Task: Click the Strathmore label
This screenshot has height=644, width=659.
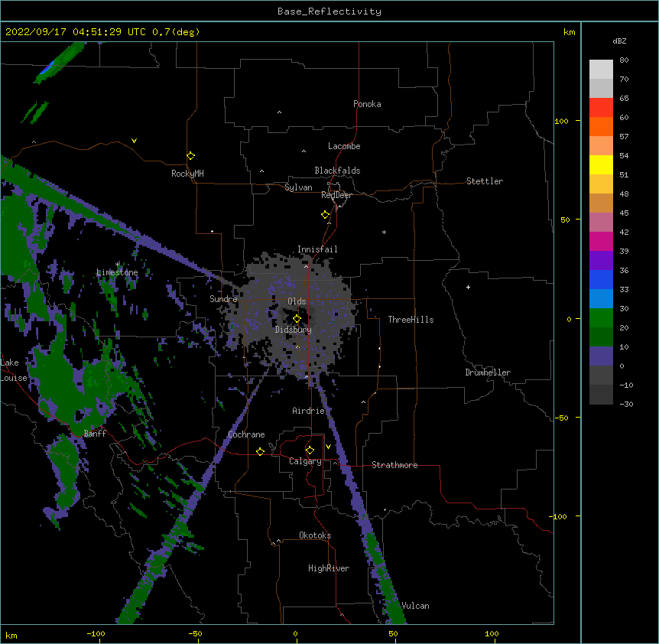Action: [394, 465]
